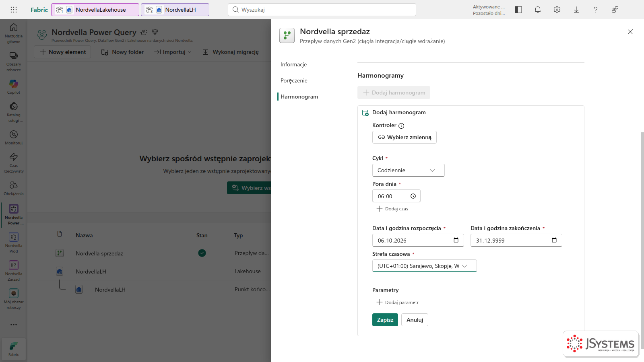Open the Informacje settings section
This screenshot has height=362, width=644.
(x=294, y=64)
